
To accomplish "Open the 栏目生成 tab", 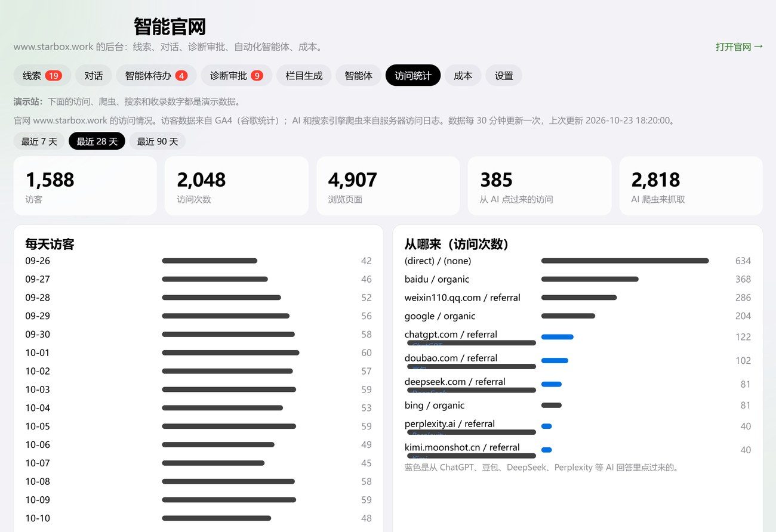I will 304,76.
